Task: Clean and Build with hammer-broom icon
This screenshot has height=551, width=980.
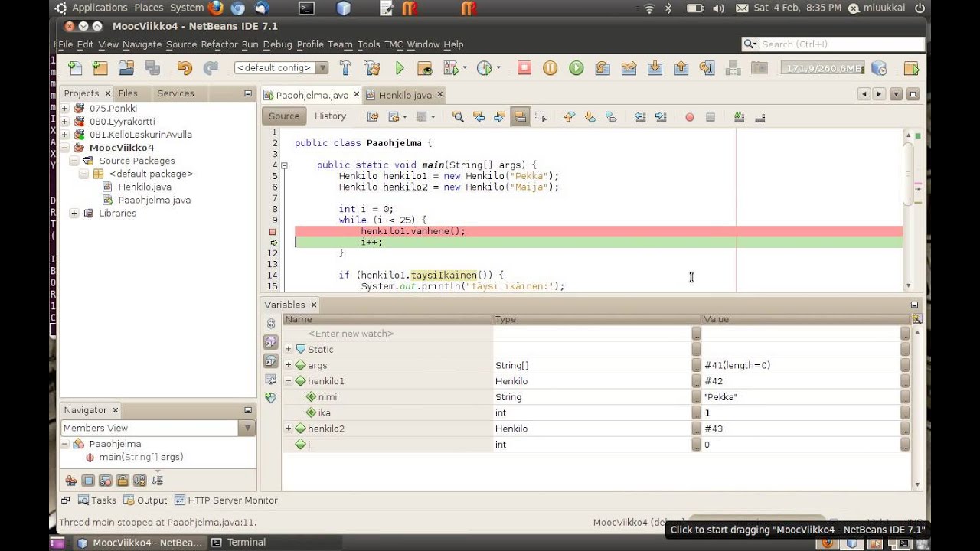Action: pos(372,68)
